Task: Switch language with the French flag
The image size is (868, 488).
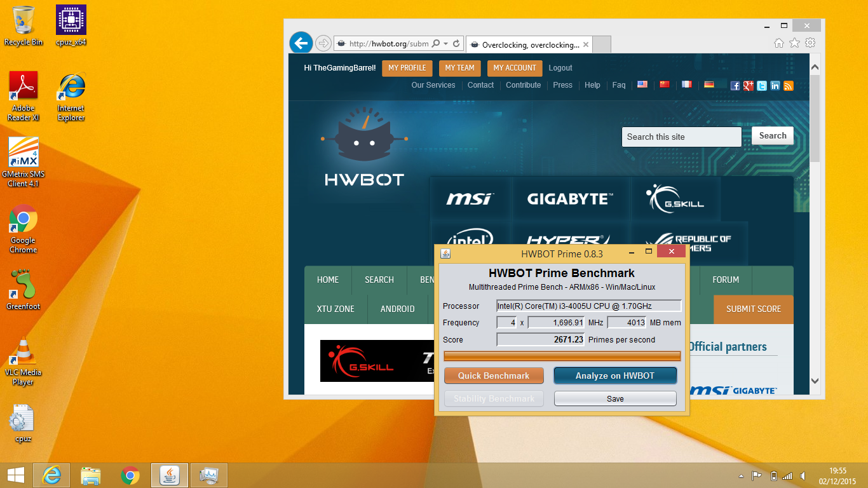Action: [x=686, y=84]
